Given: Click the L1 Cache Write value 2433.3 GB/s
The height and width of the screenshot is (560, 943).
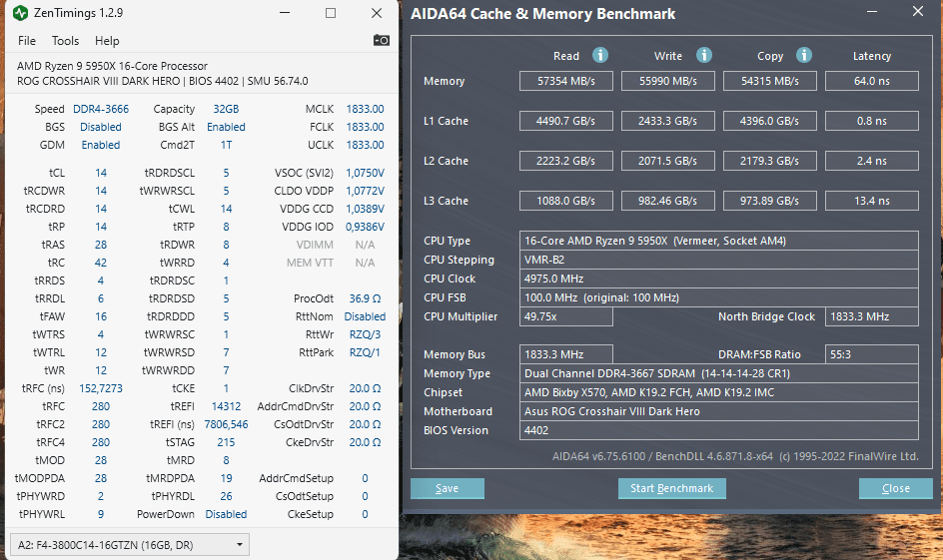Looking at the screenshot, I should (668, 121).
